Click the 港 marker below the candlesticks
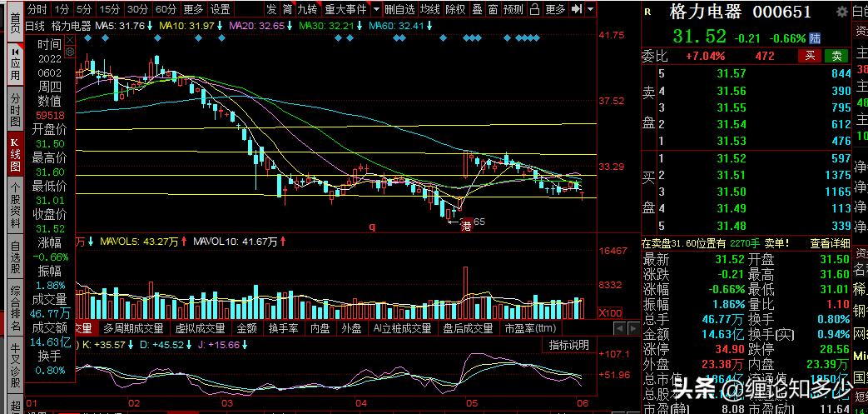This screenshot has height=414, width=868. [x=467, y=226]
